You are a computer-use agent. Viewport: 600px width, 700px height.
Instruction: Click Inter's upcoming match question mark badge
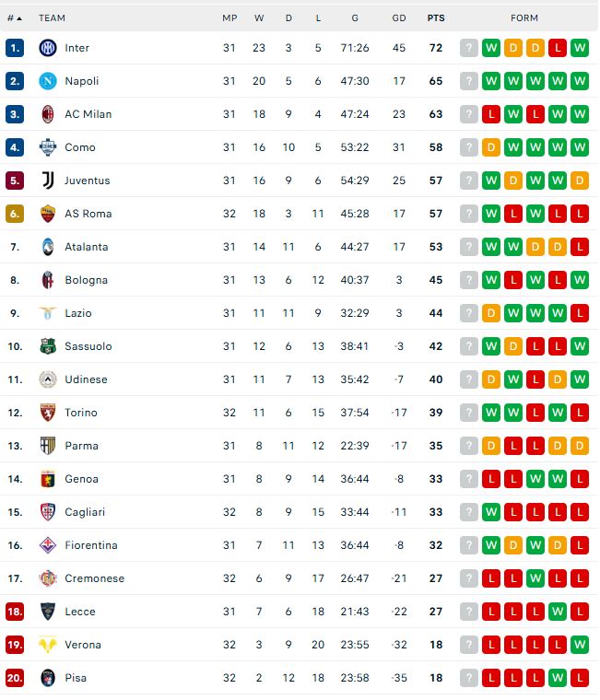(x=469, y=48)
